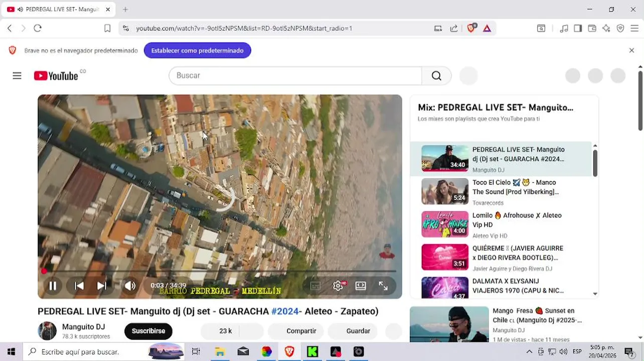Play DALMATA X ELYSANIJ playlist item
The height and width of the screenshot is (361, 644).
501,287
